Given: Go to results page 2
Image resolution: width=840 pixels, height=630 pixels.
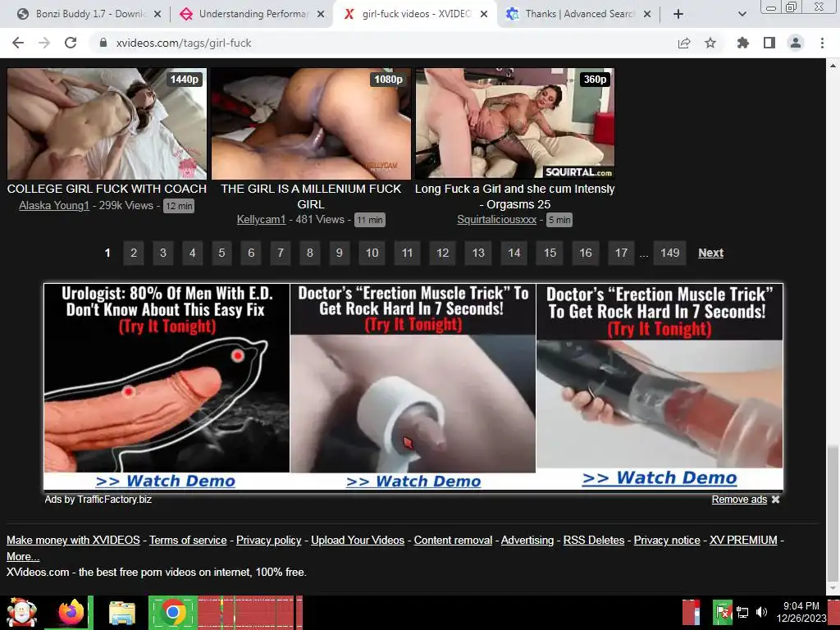Looking at the screenshot, I should pos(134,253).
